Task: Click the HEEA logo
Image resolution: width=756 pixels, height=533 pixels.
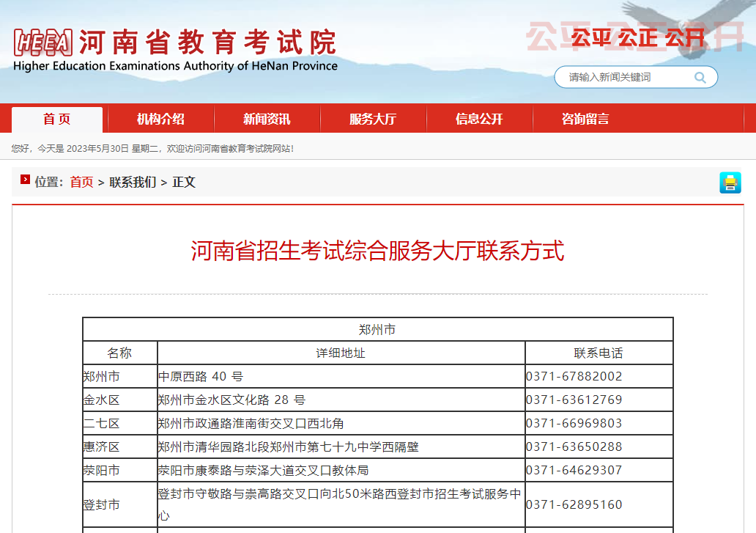Action: (43, 43)
